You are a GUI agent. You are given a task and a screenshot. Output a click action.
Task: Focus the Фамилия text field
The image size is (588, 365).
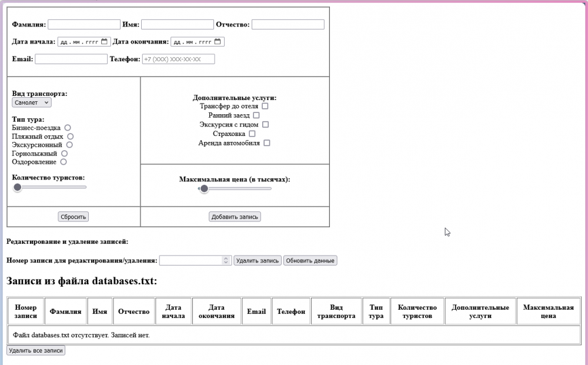tap(84, 25)
